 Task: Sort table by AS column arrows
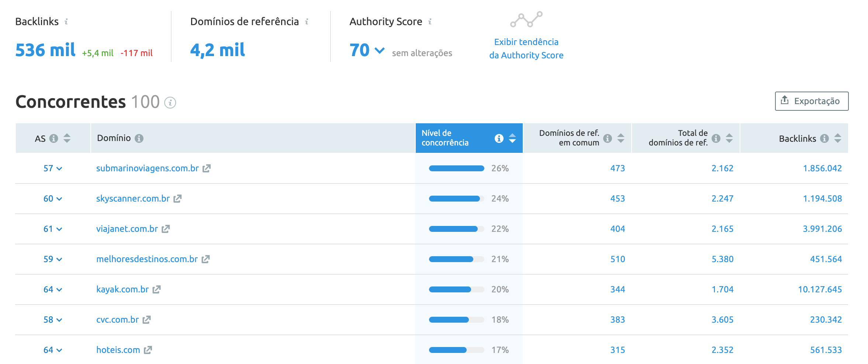pos(67,138)
